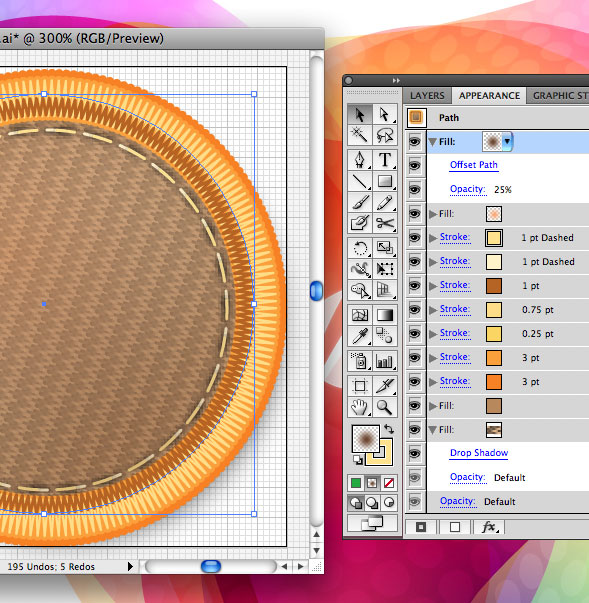Select the Warp tool

click(360, 269)
